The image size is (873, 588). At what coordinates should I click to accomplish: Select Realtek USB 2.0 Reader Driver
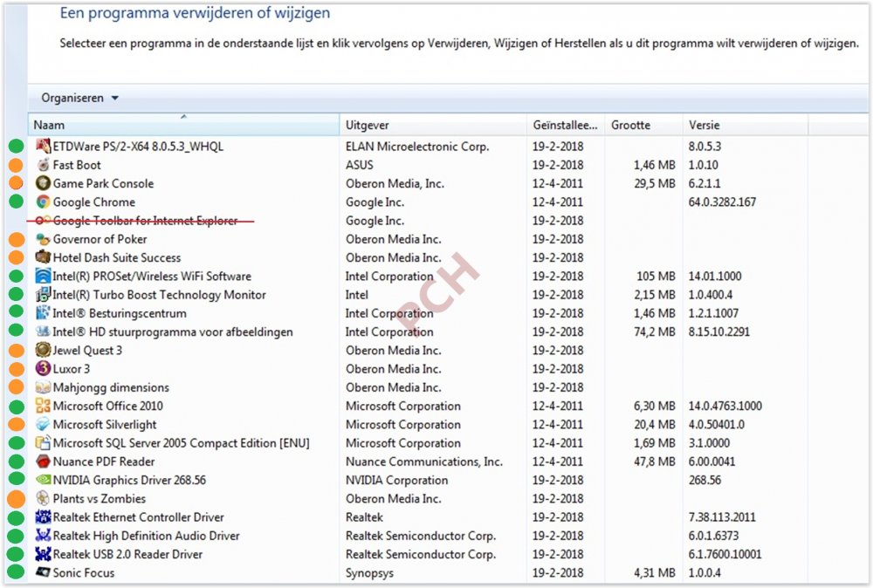pyautogui.click(x=127, y=554)
